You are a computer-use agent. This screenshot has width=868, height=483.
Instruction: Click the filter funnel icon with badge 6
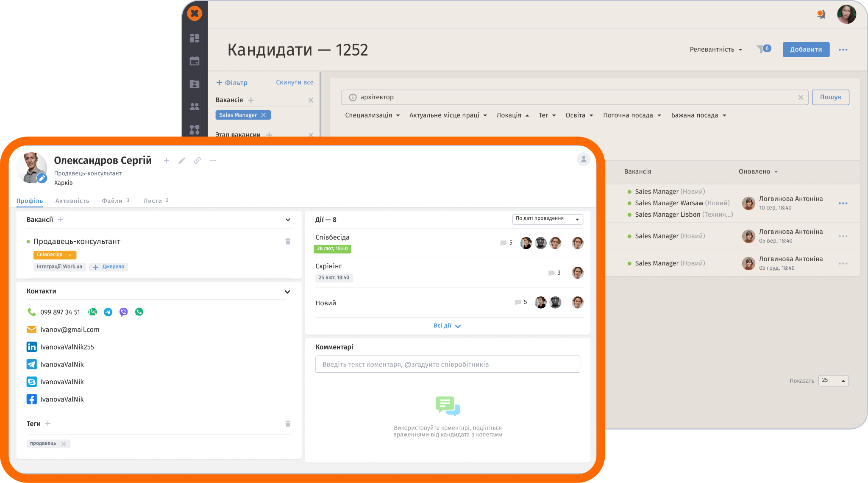pyautogui.click(x=761, y=49)
